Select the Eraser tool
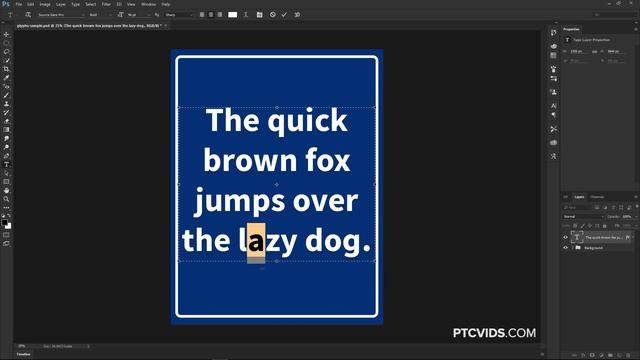The height and width of the screenshot is (360, 640). pos(6,121)
